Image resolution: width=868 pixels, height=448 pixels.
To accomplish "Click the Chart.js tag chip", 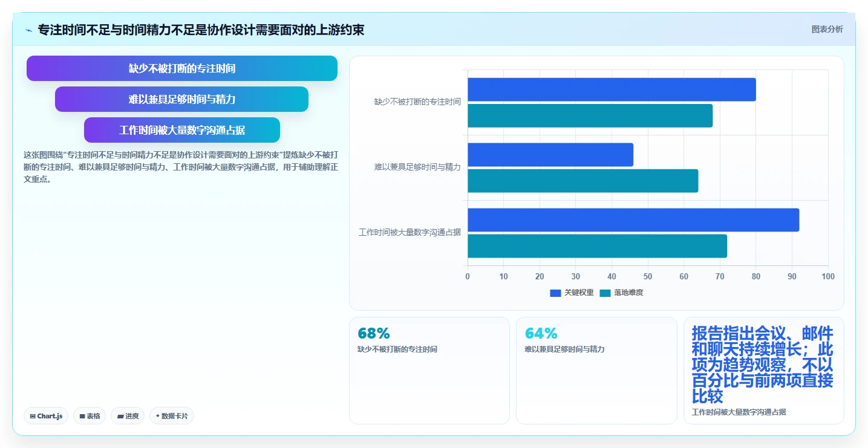I will click(x=46, y=416).
